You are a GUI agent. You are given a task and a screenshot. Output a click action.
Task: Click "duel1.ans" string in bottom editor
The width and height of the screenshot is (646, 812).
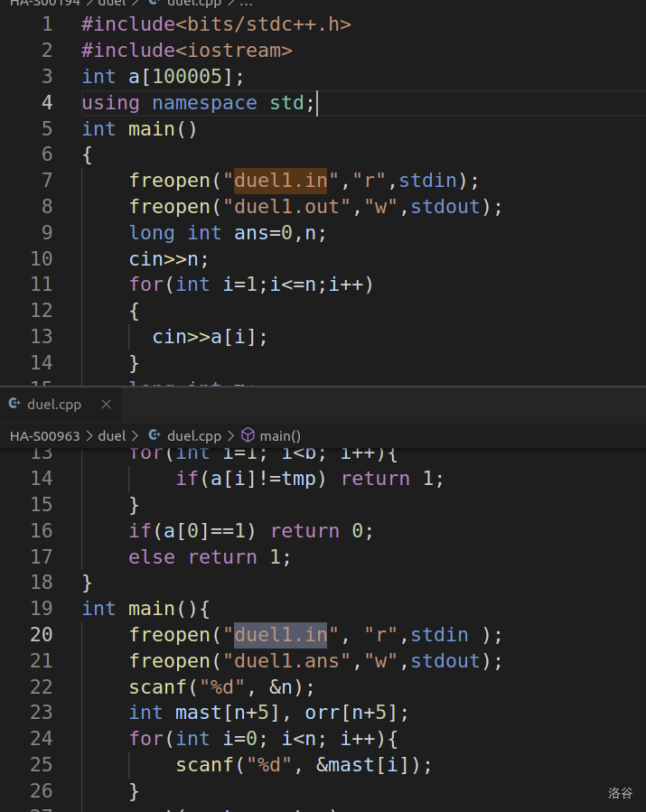(286, 661)
